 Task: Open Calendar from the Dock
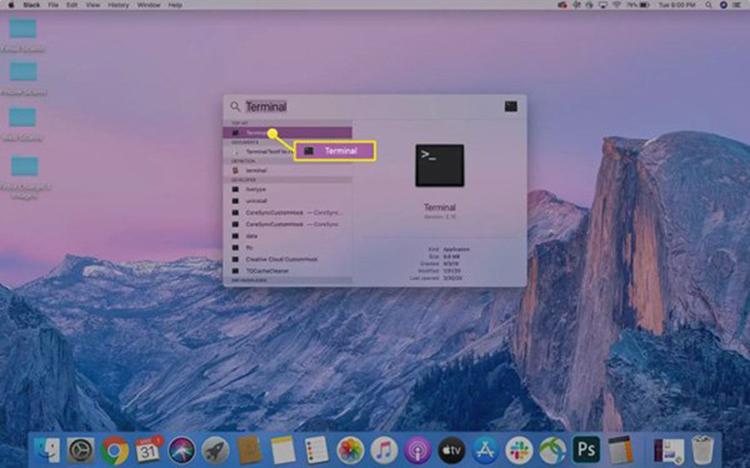pos(148,450)
